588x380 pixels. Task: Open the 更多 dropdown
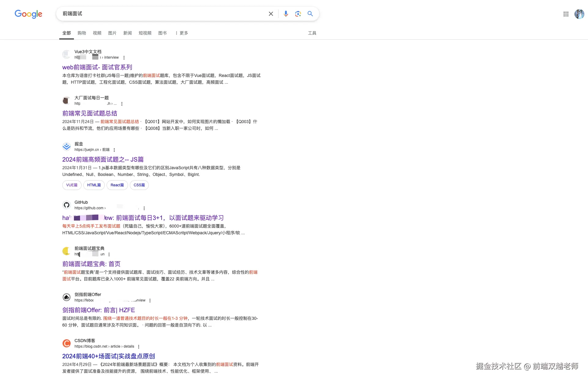point(181,33)
